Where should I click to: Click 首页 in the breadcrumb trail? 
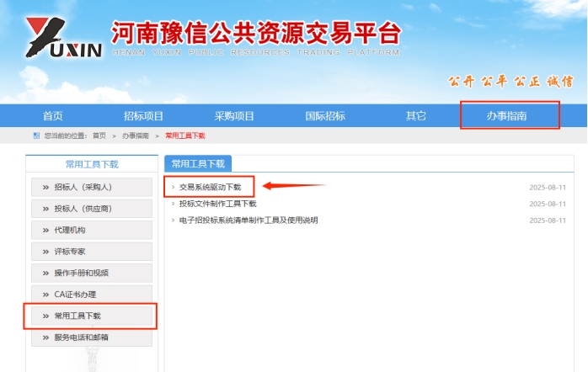(99, 136)
